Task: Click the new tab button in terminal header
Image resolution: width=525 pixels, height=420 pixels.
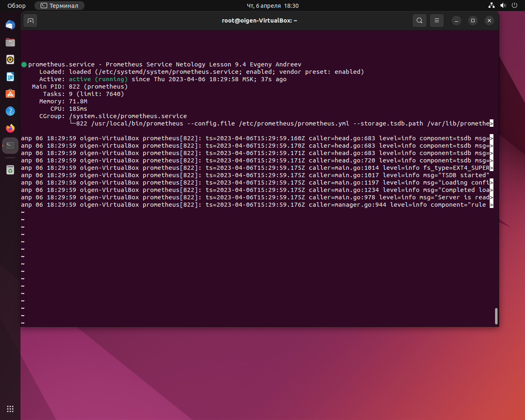Action: point(30,20)
